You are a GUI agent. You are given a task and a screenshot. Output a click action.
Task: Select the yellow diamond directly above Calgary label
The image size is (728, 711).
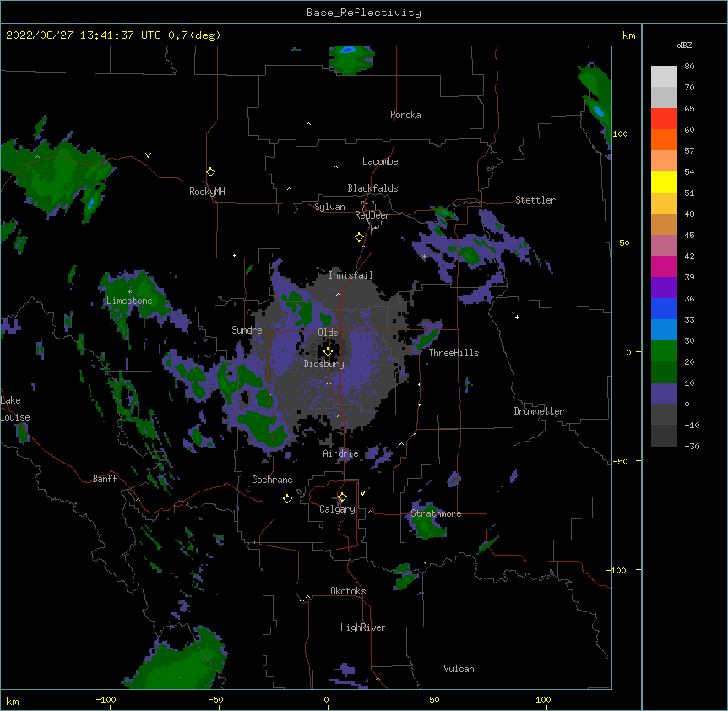342,497
